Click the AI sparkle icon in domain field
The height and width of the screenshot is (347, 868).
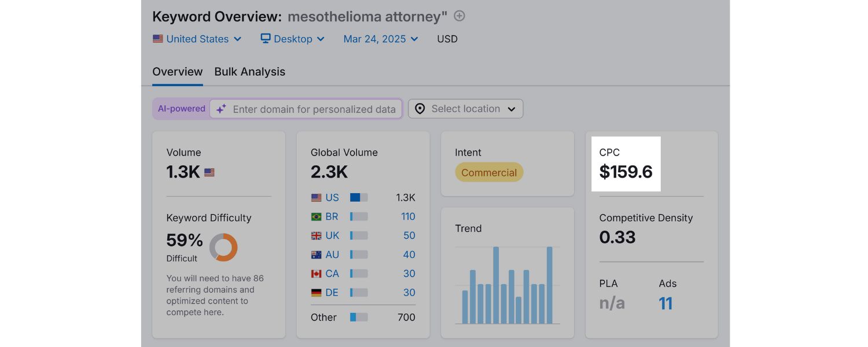tap(221, 109)
